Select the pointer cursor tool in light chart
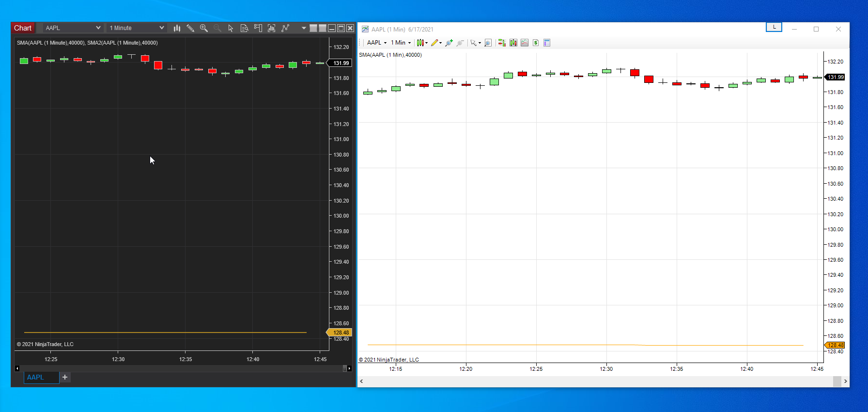Image resolution: width=868 pixels, height=412 pixels. (473, 43)
